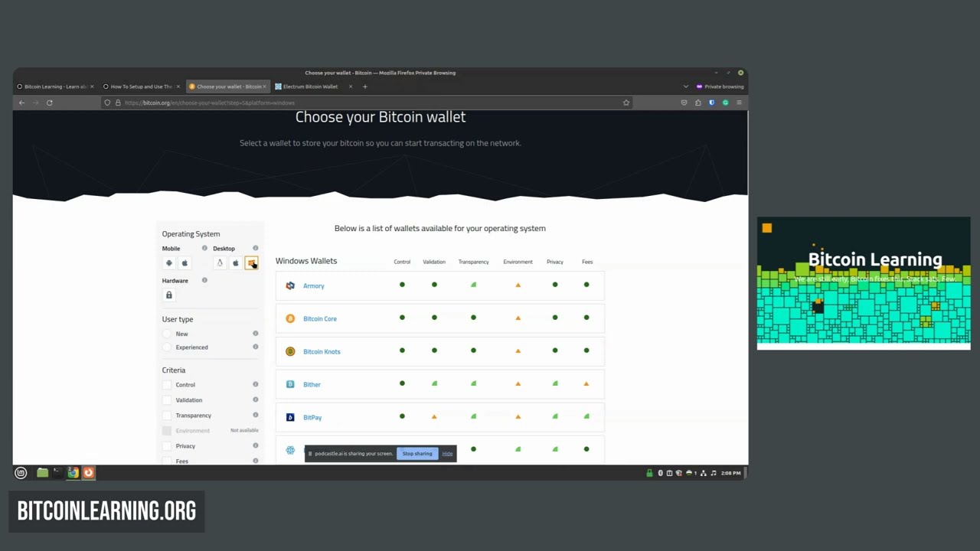Viewport: 980px width, 551px height.
Task: Open the Bither wallet link
Action: click(312, 384)
